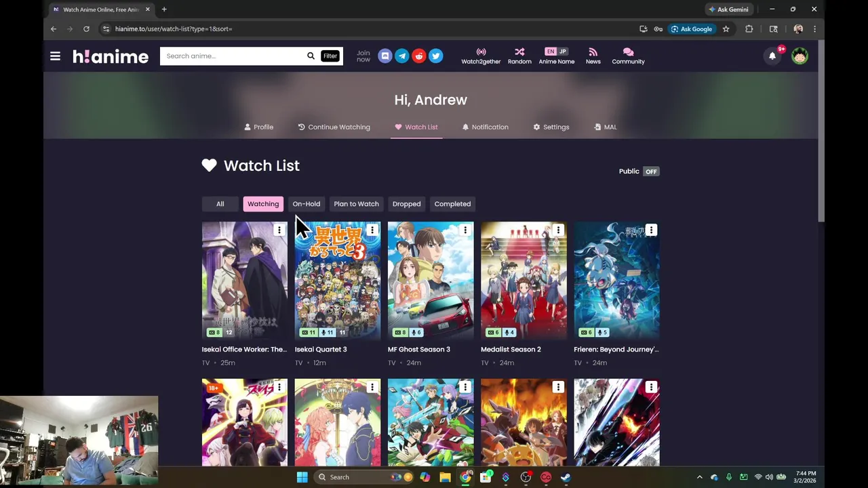Open the News feed
Image resolution: width=868 pixels, height=488 pixels.
[x=593, y=56]
